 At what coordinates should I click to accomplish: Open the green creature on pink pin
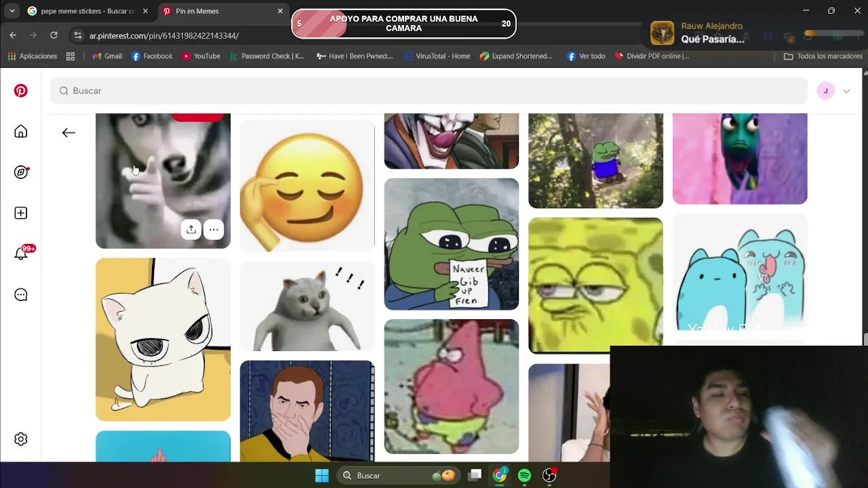(x=740, y=159)
